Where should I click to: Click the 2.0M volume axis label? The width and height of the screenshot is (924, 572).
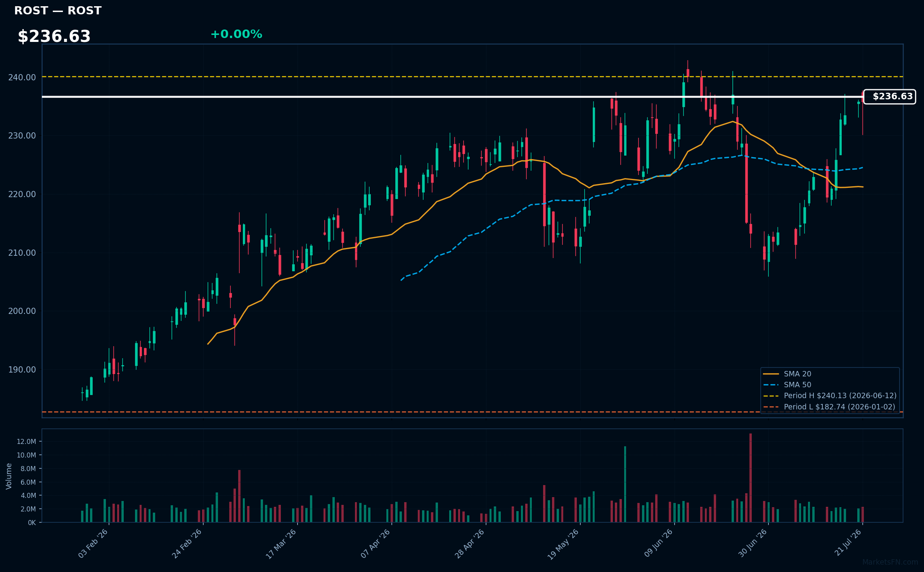coord(28,509)
